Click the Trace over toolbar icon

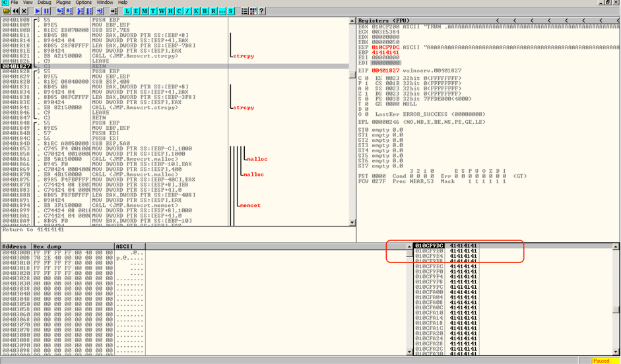tap(89, 11)
